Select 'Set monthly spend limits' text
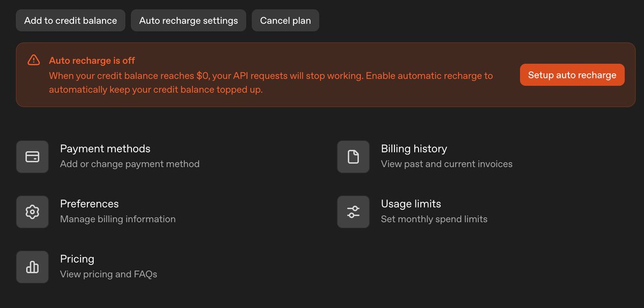 coord(434,219)
